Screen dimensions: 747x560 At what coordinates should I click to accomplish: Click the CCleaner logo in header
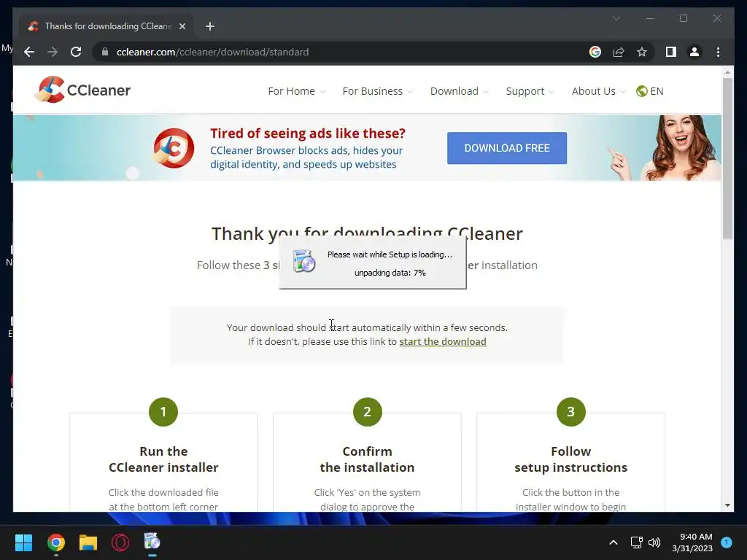[x=83, y=90]
